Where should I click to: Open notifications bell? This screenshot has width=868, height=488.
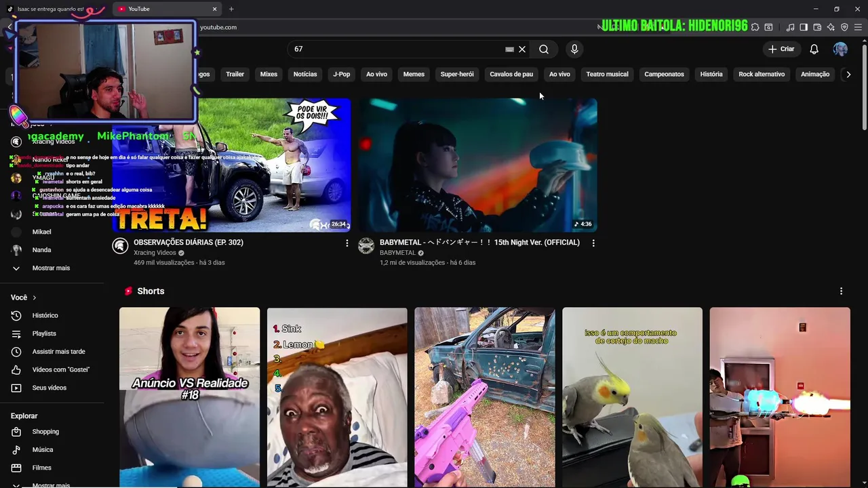[814, 49]
